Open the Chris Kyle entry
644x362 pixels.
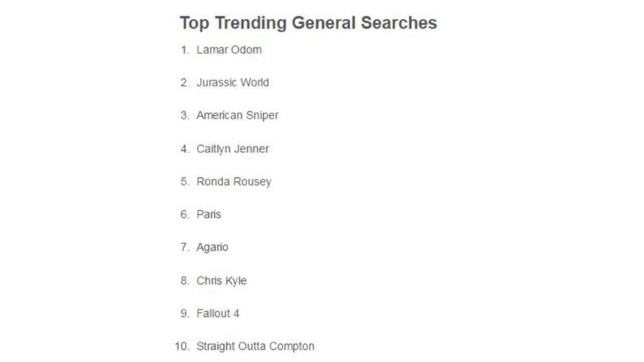(x=221, y=281)
